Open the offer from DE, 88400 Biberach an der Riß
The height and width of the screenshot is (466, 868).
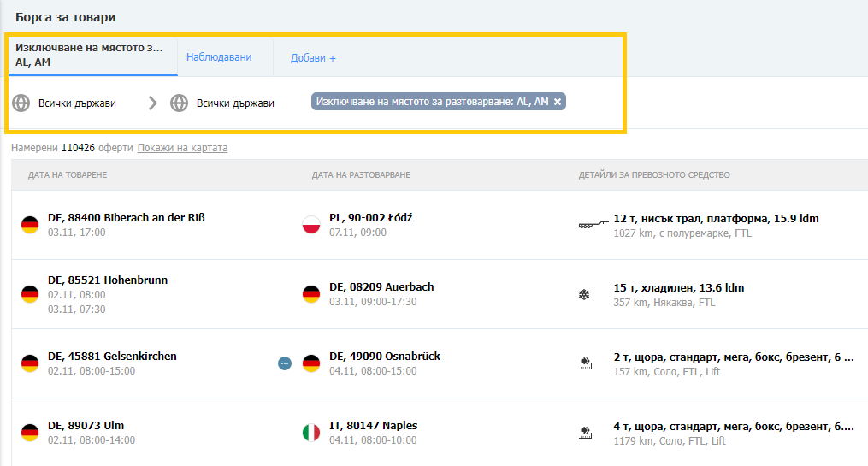tap(127, 217)
